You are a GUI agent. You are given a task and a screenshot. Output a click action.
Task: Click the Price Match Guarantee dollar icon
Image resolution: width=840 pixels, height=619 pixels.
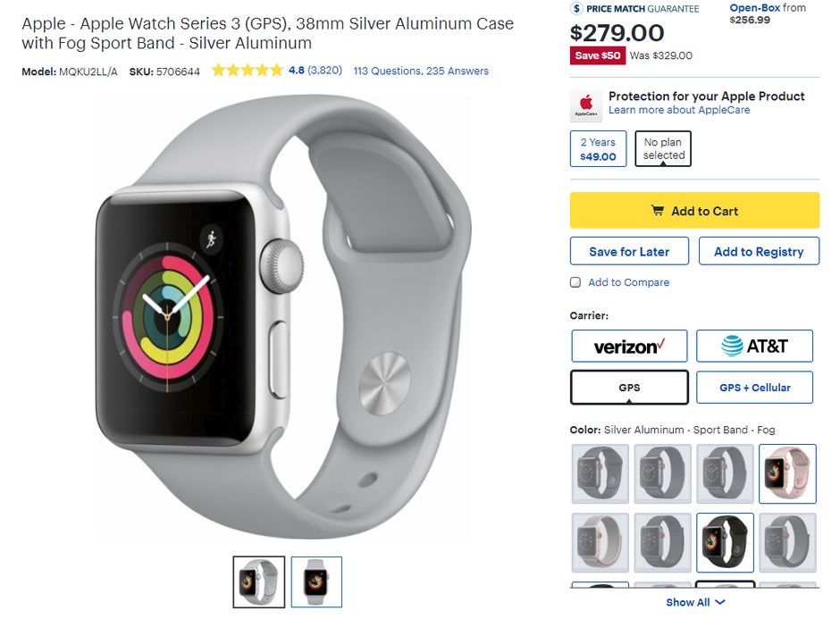(576, 8)
